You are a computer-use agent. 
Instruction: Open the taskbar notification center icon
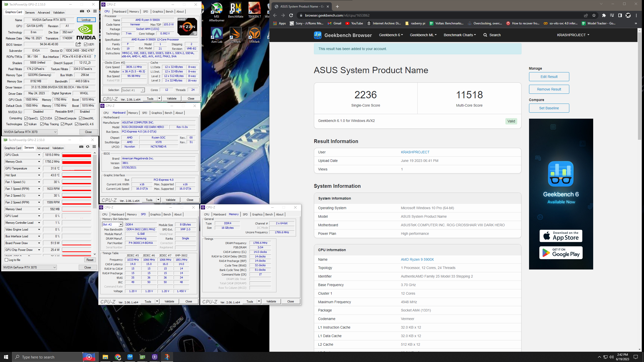coord(636,357)
